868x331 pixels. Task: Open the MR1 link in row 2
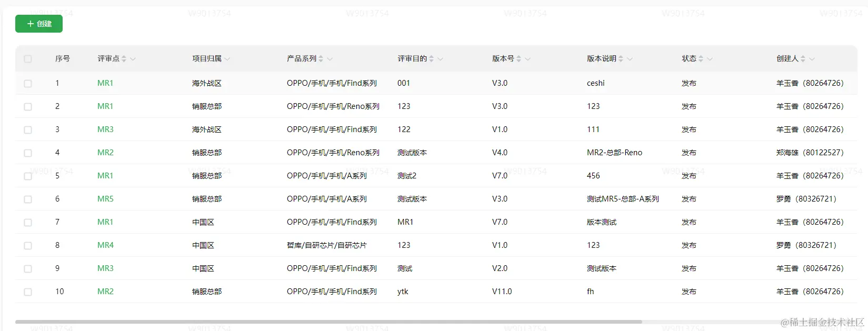point(105,106)
